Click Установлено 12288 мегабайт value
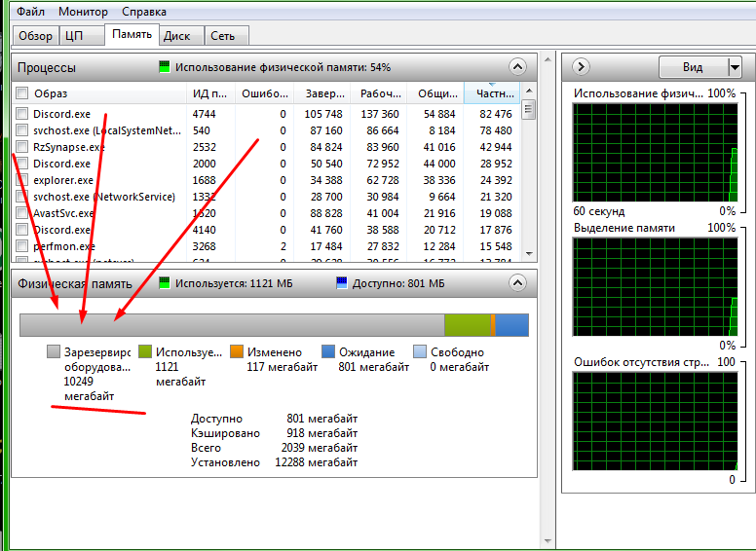The image size is (756, 551). click(x=317, y=462)
